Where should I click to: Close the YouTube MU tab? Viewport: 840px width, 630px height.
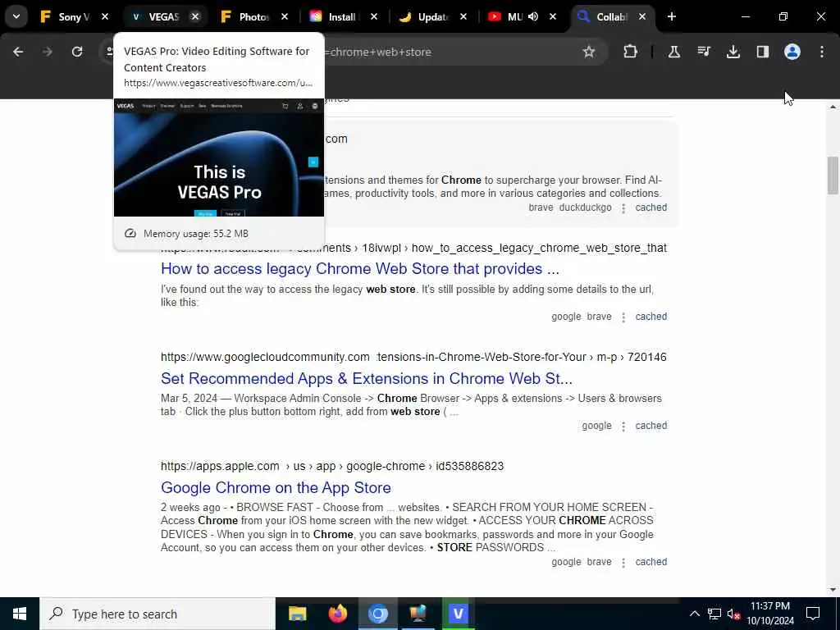tap(553, 16)
